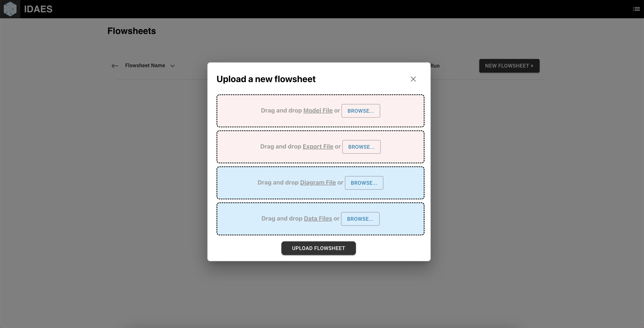Expand the Flowsheet Name sort chevron
Viewport: 644px width, 328px height.
click(x=173, y=66)
